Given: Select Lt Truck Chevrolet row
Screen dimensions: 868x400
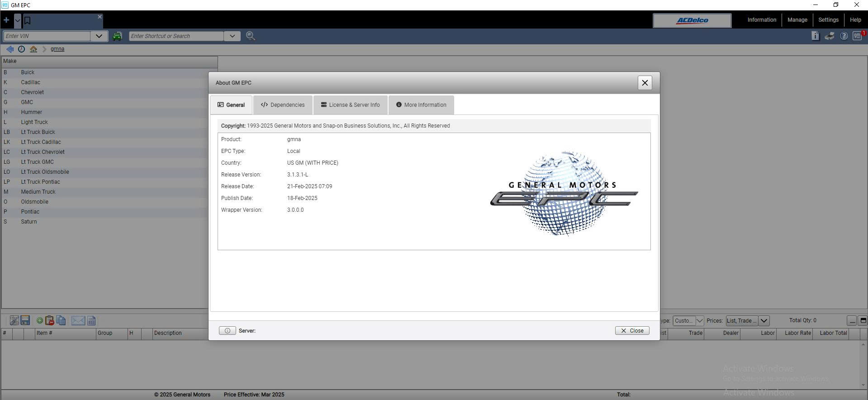Looking at the screenshot, I should pos(105,152).
